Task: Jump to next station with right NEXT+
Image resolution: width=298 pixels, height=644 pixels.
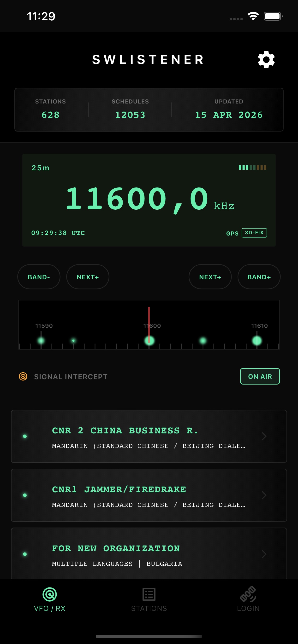Action: coord(210,277)
